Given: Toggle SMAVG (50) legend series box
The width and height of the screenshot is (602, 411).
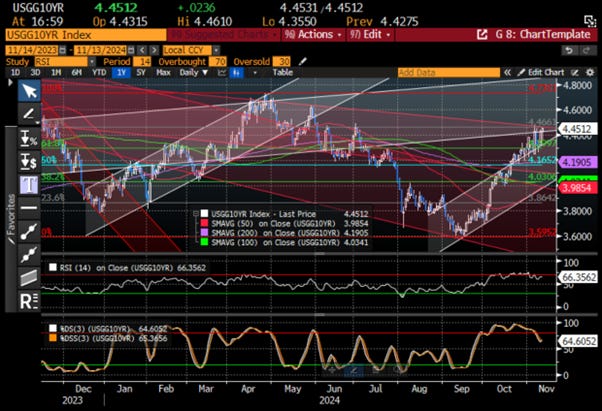Looking at the screenshot, I should [204, 223].
